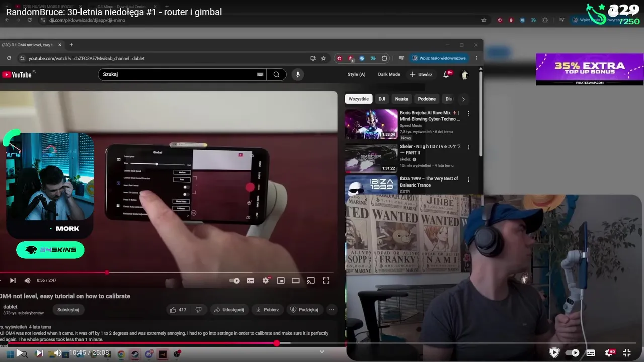Toggle autoplay switch in outer player
The image size is (644, 362).
pos(573,353)
